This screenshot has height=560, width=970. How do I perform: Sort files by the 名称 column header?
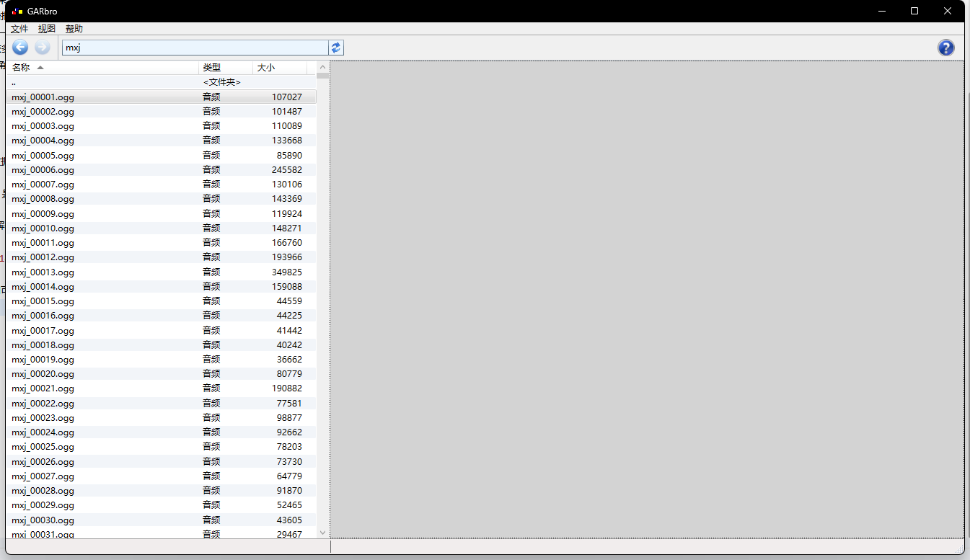pyautogui.click(x=102, y=68)
